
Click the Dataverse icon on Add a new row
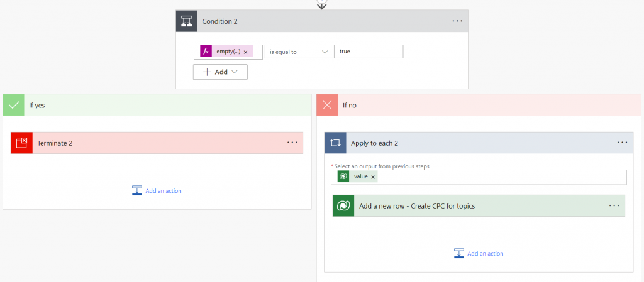point(343,206)
